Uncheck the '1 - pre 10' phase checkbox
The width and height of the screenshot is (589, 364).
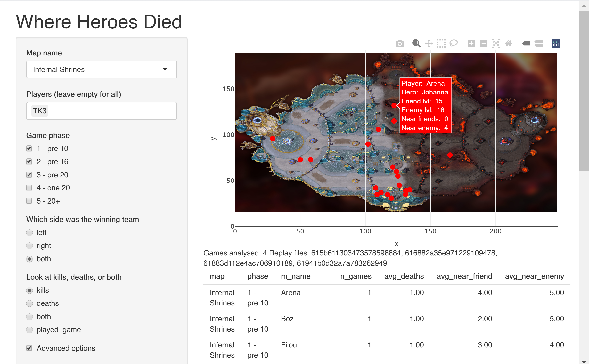pos(29,148)
